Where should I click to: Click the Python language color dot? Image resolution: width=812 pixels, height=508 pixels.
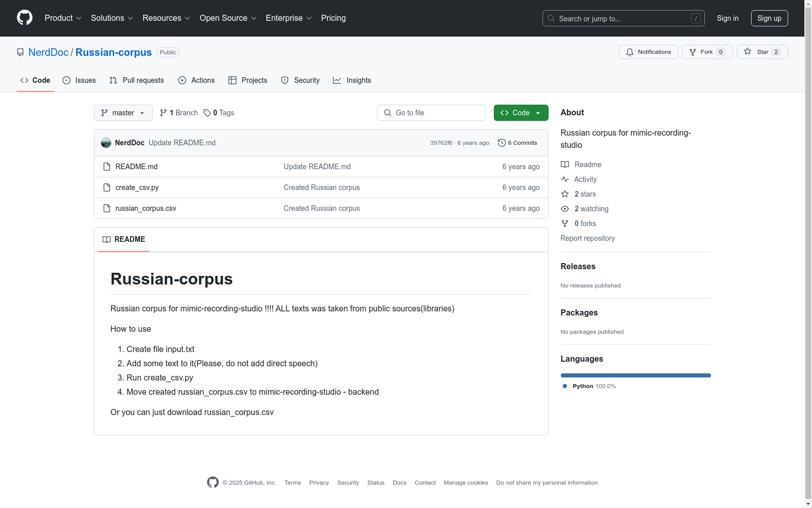point(565,386)
